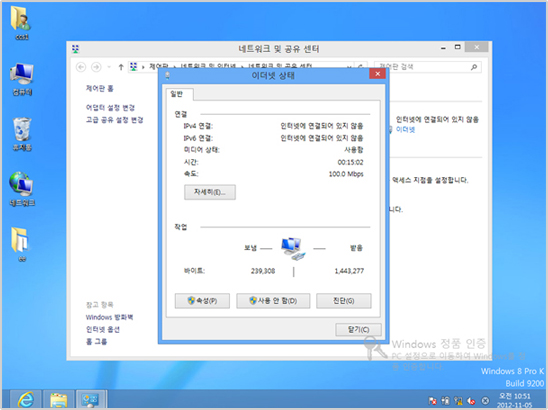This screenshot has width=548, height=410.
Task: Click the back arrow in the control panel window
Action: pyautogui.click(x=81, y=67)
